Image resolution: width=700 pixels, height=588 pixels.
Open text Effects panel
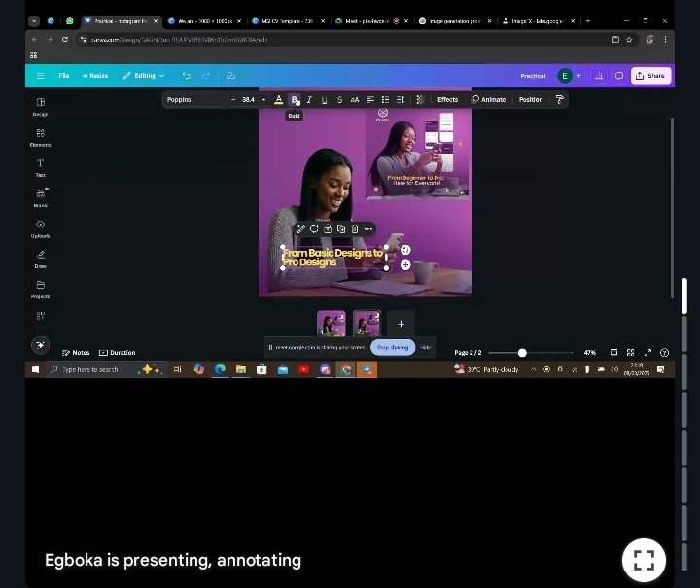pos(448,99)
